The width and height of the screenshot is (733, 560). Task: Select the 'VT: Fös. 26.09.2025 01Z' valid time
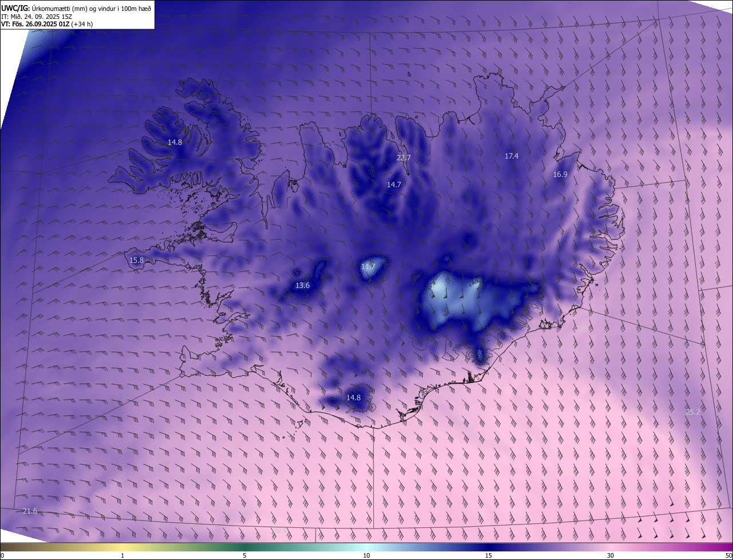[x=35, y=24]
